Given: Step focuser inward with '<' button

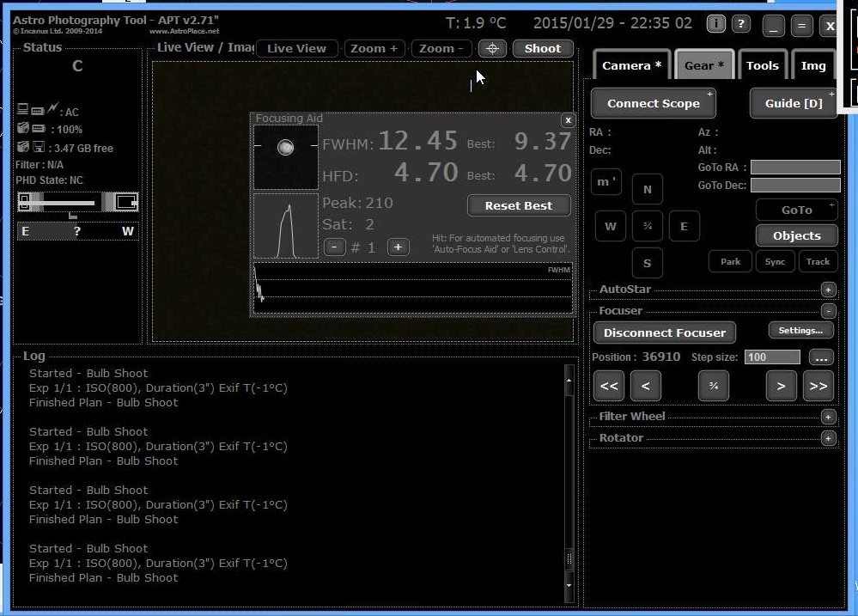Looking at the screenshot, I should [646, 386].
